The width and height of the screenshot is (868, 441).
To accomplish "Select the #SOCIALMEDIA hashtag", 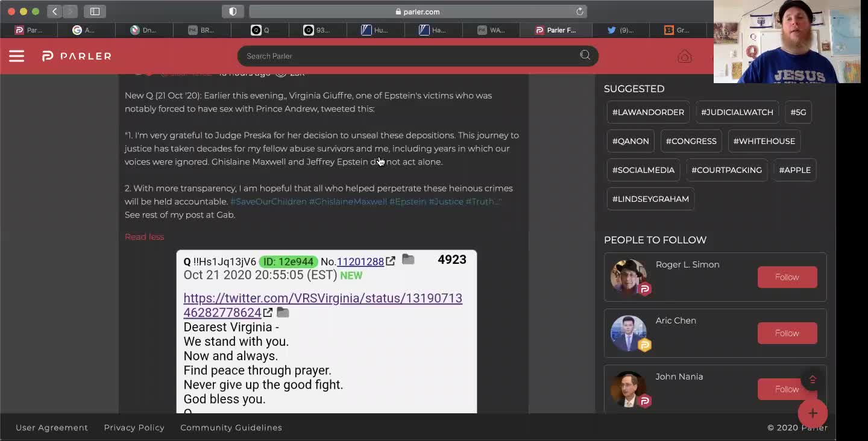I will (x=643, y=170).
